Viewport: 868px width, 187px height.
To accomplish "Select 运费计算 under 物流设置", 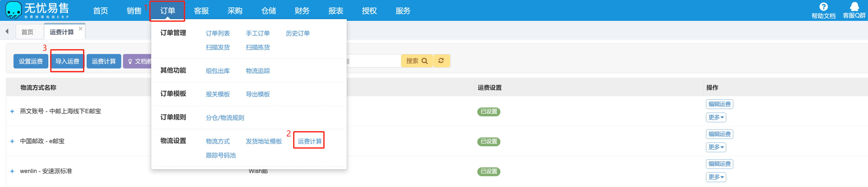I will coord(310,142).
